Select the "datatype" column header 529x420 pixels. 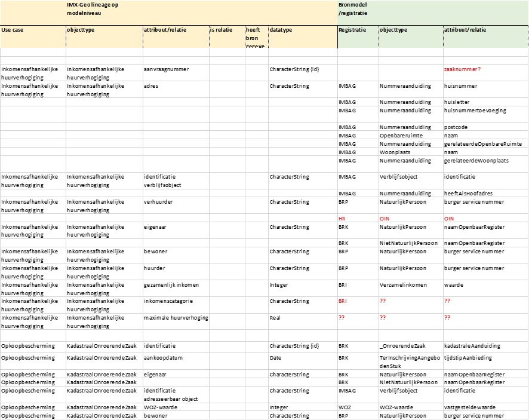point(281,30)
